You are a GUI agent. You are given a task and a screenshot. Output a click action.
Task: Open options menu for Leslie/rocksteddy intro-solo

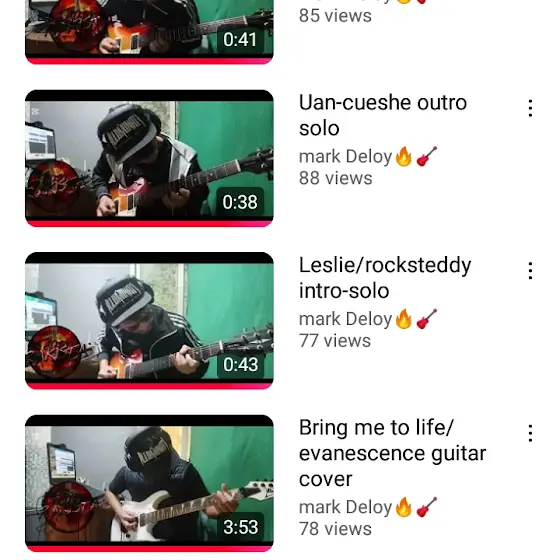click(x=530, y=271)
